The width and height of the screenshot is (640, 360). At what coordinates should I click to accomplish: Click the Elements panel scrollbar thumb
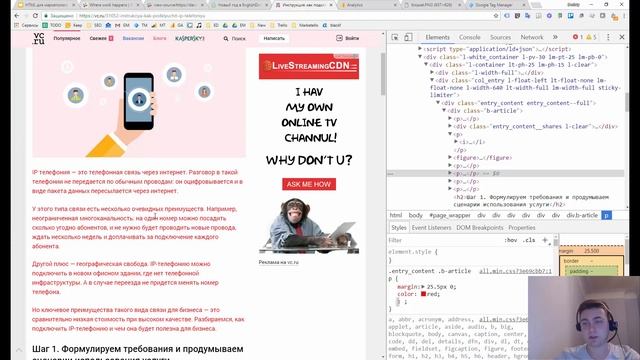[x=627, y=102]
